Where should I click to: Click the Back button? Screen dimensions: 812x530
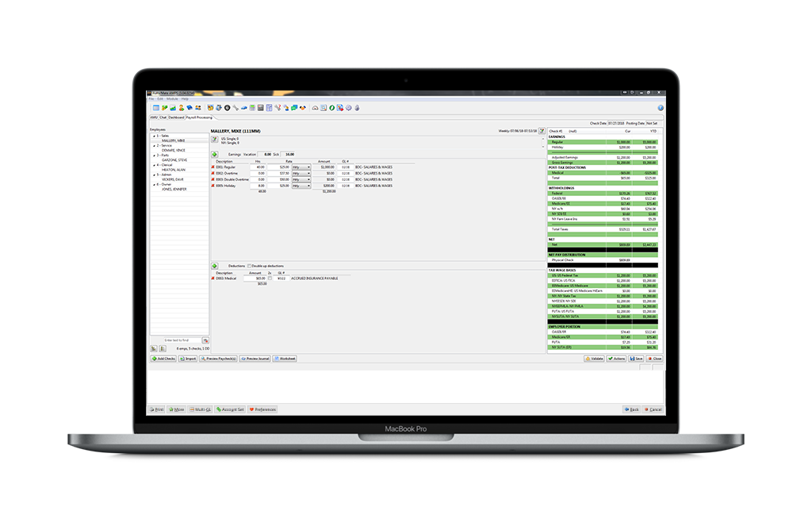tap(632, 409)
